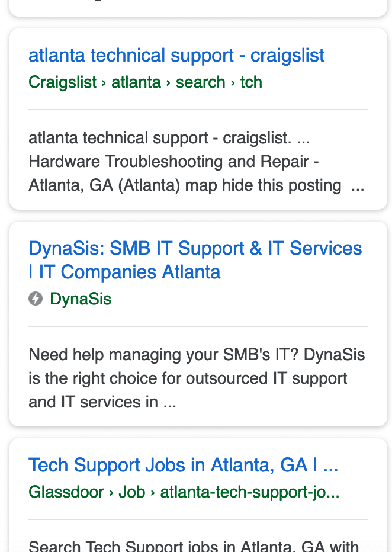The width and height of the screenshot is (392, 552).
Task: Click the tch segment of Craigslist breadcrumb
Action: (x=251, y=82)
